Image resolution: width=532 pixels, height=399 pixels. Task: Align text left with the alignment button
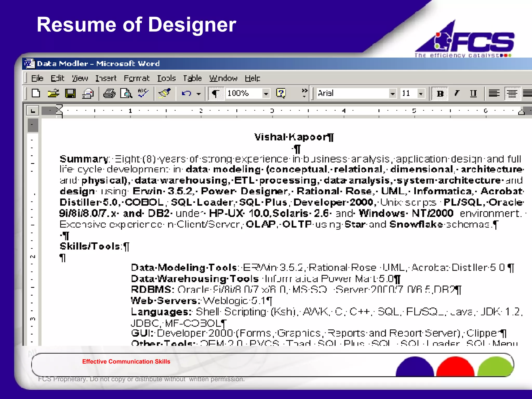[494, 93]
